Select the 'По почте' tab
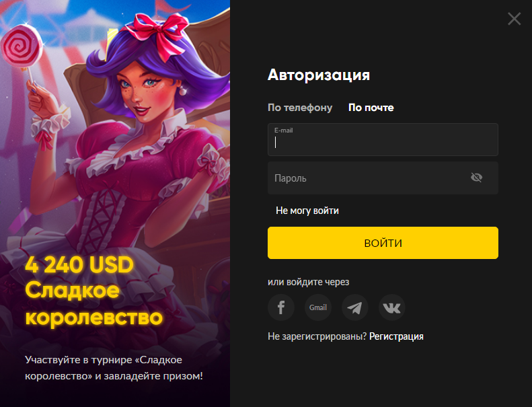The height and width of the screenshot is (407, 532). [x=371, y=108]
